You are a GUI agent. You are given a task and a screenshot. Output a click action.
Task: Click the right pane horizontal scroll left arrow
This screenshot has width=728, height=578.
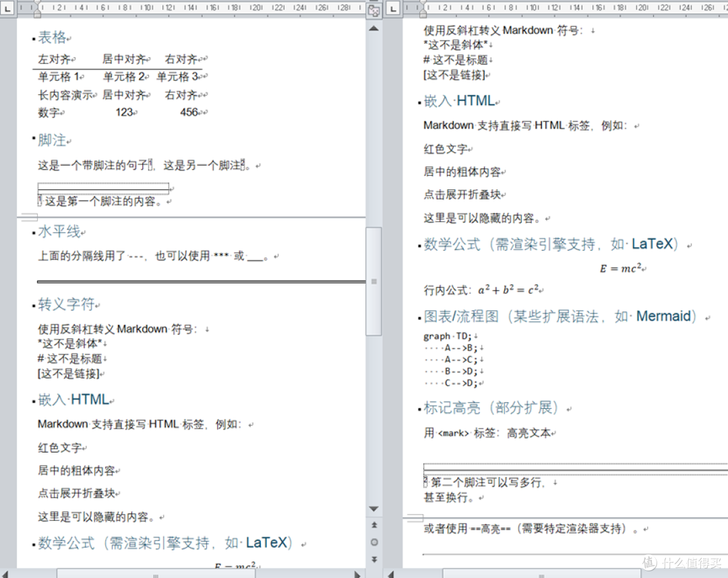coord(391,574)
